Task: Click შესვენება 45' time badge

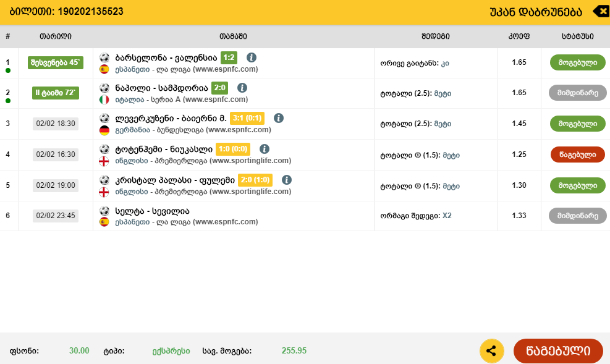Action: [55, 62]
